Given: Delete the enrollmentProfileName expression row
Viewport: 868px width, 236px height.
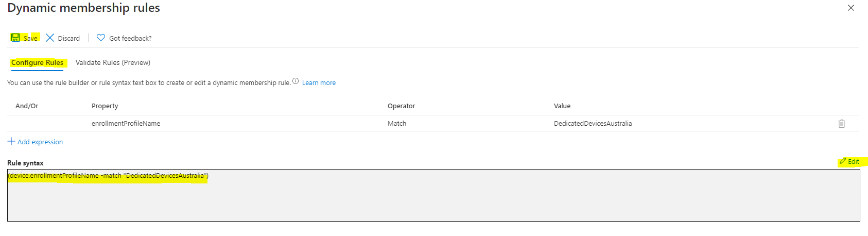Looking at the screenshot, I should point(841,124).
